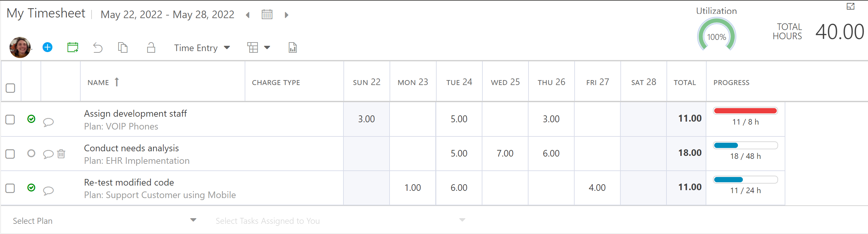
Task: Click the Re-test modified code Wednesday cell
Action: [505, 188]
